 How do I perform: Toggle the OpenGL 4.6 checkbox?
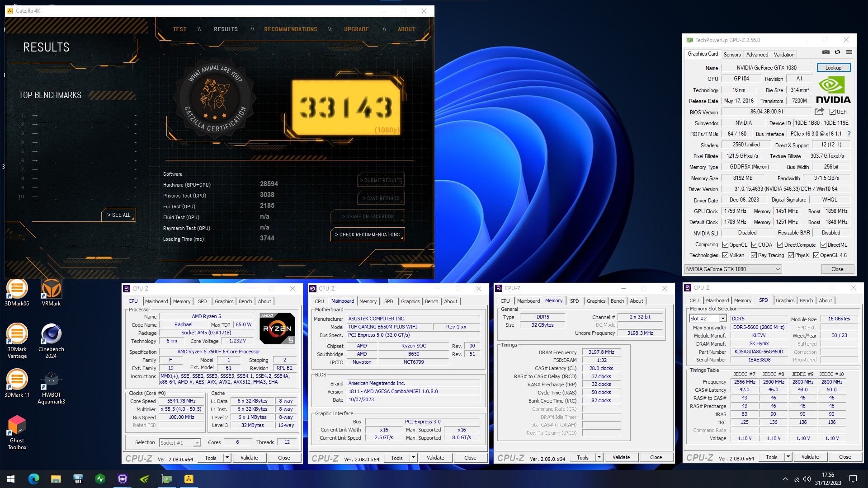(816, 255)
